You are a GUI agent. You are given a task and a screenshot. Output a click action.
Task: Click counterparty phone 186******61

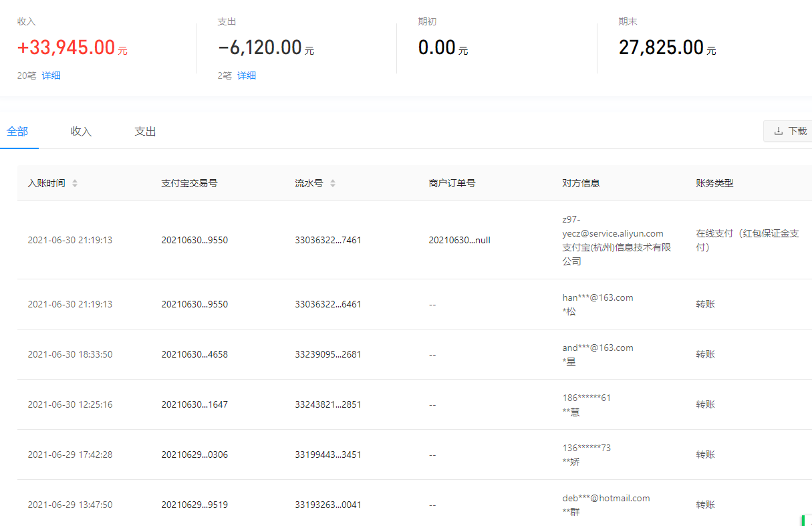(x=586, y=398)
